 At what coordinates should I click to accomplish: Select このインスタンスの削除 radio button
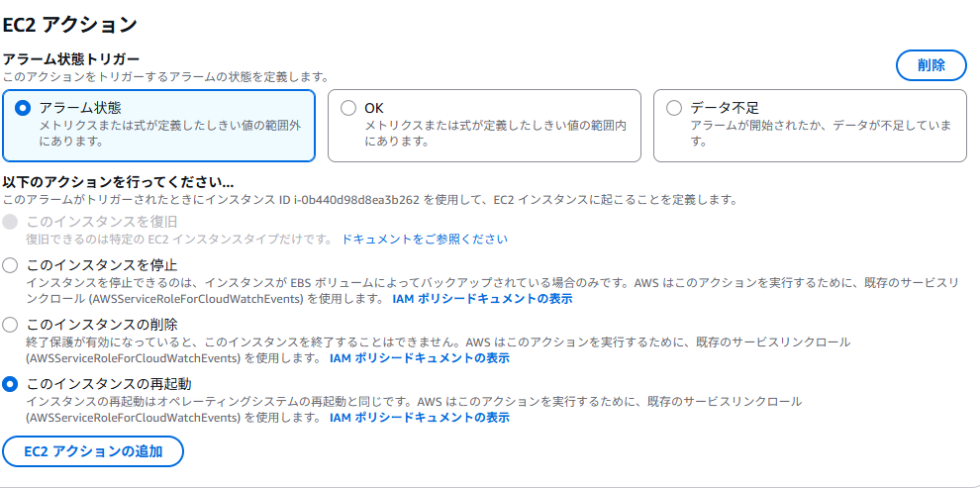(10, 325)
